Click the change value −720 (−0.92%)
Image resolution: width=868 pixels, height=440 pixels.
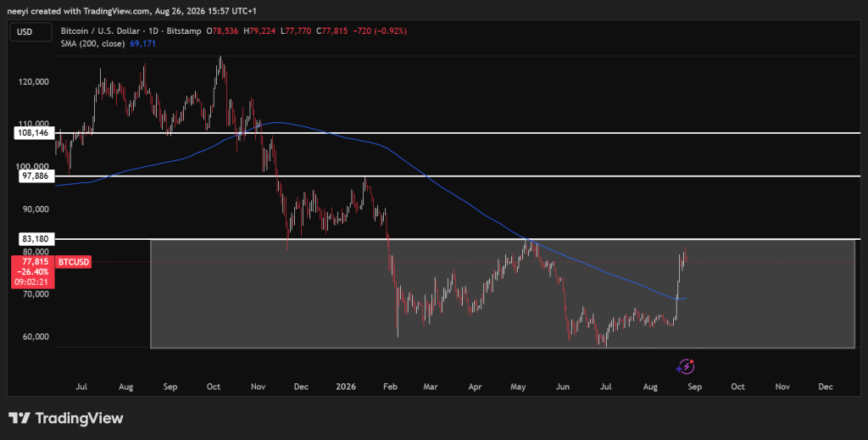(x=380, y=31)
